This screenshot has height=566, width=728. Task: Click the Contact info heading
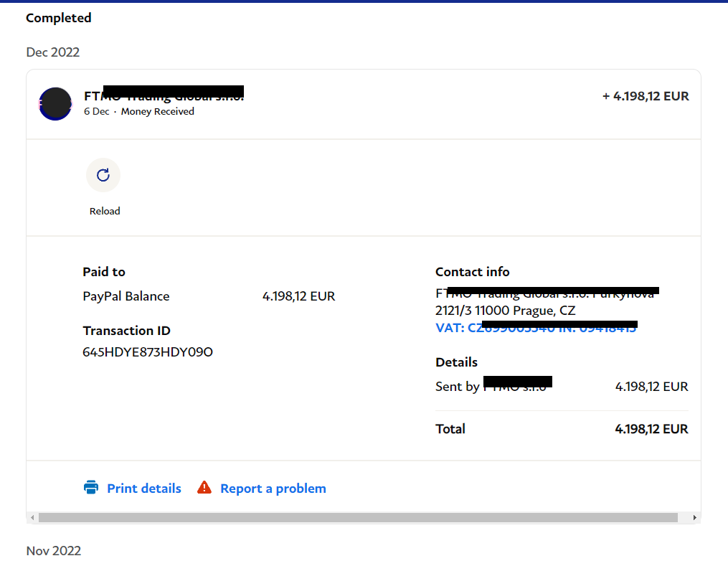(x=472, y=272)
